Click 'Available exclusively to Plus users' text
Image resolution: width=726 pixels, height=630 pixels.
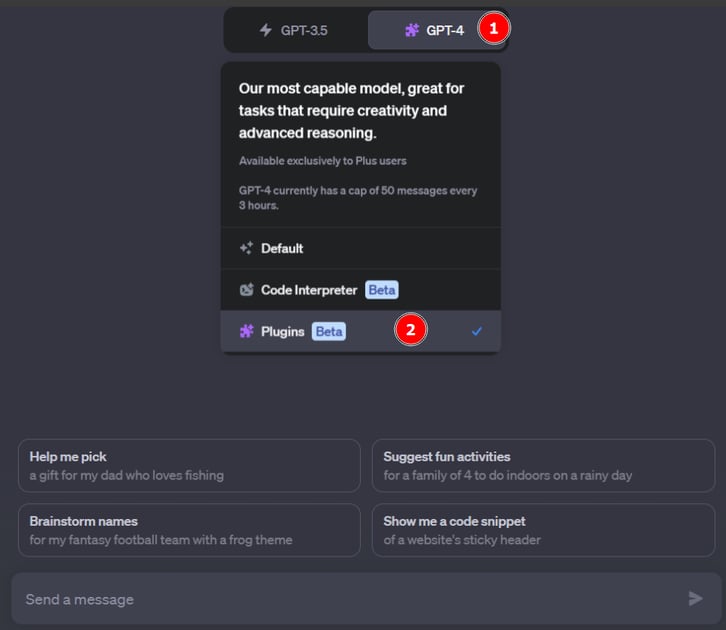323,161
